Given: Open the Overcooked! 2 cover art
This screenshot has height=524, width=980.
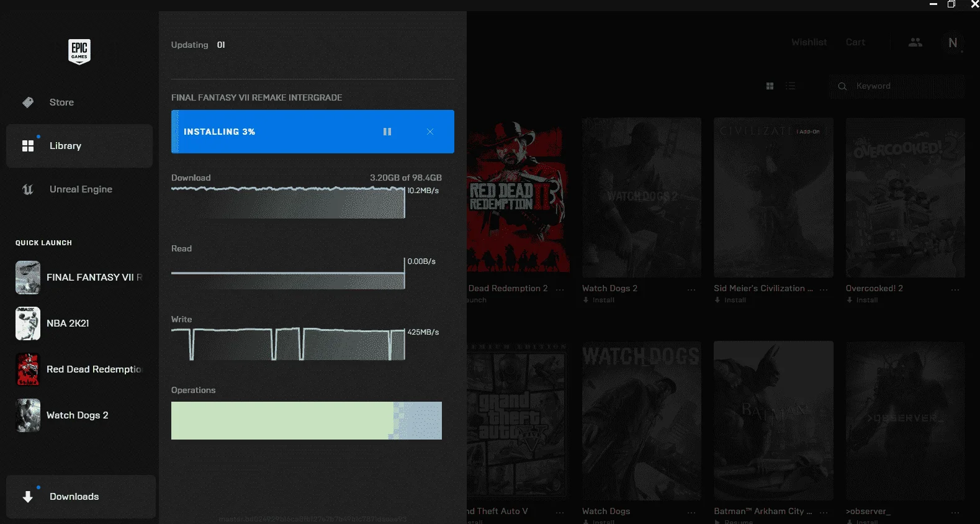Looking at the screenshot, I should (x=906, y=197).
